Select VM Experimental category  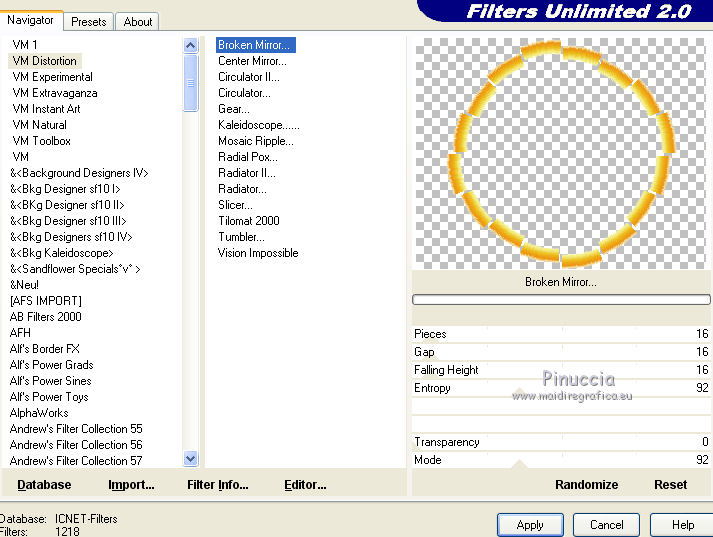53,77
